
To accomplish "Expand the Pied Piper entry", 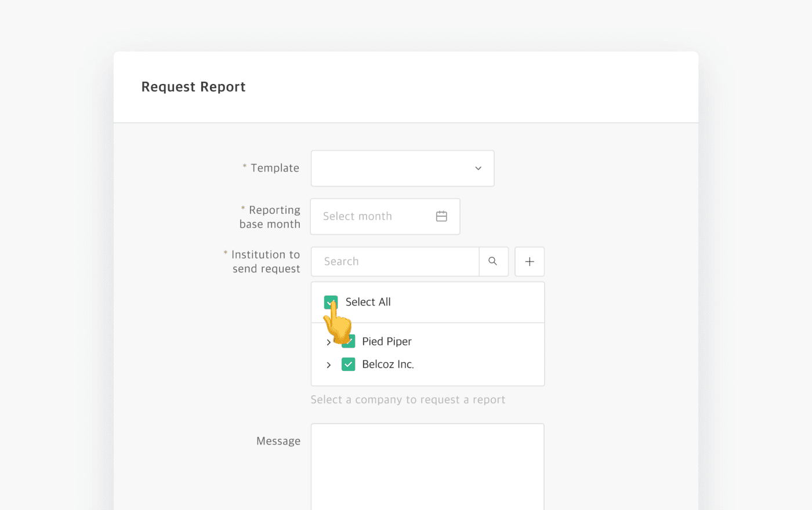I will tap(329, 341).
